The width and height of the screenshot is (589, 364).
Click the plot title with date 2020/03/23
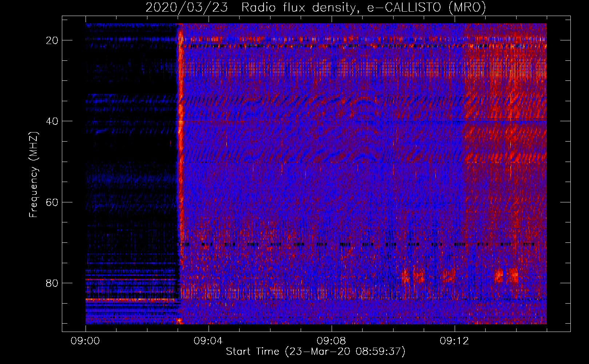click(x=316, y=7)
